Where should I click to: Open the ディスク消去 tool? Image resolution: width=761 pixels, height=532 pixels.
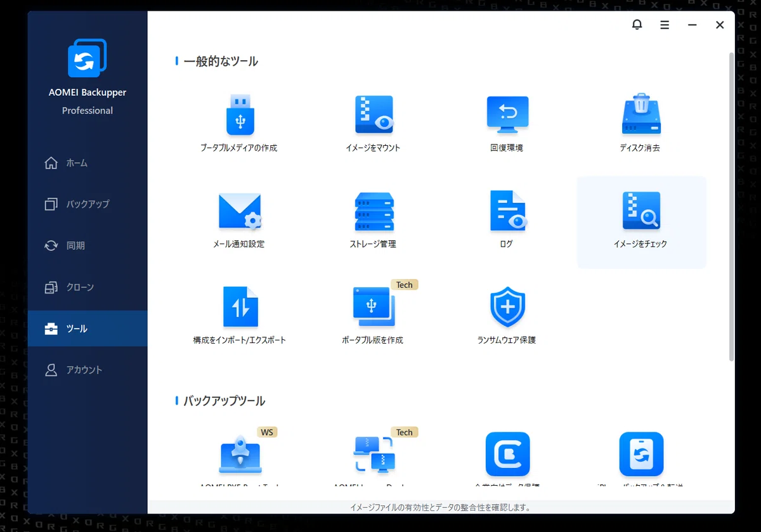641,124
